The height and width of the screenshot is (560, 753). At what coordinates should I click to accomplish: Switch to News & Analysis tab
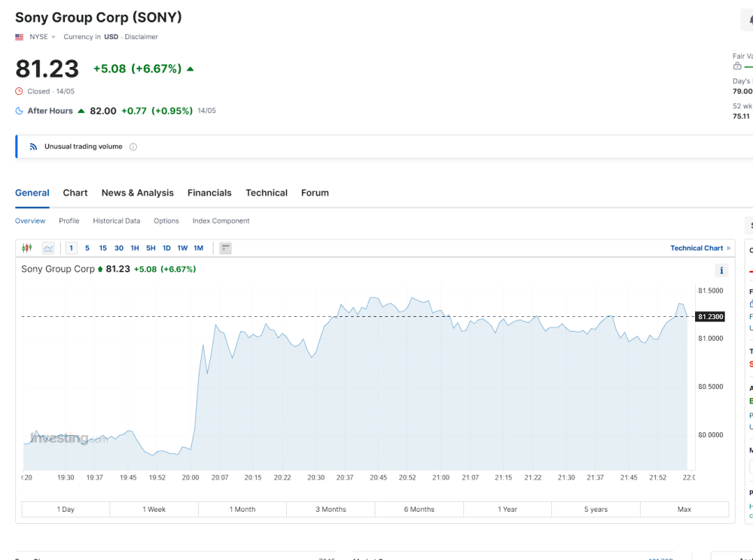(137, 193)
